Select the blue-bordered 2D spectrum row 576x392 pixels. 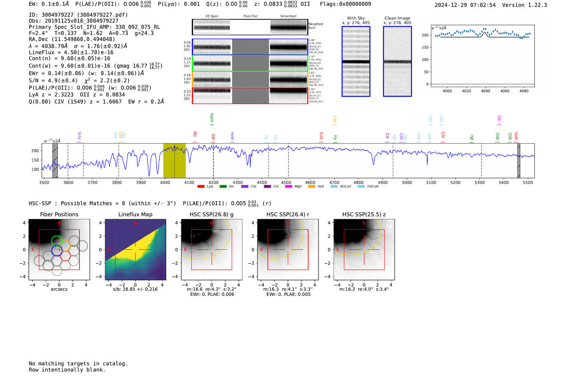pyautogui.click(x=250, y=47)
